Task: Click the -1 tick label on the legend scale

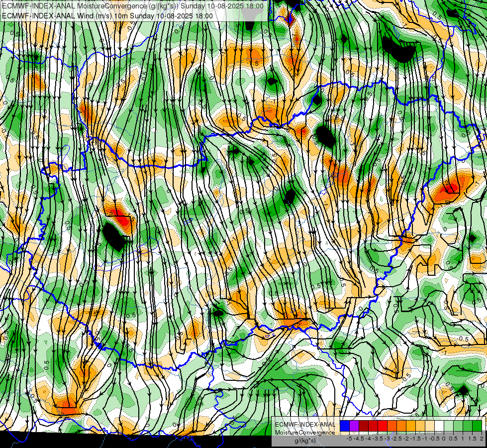Action: point(425,439)
